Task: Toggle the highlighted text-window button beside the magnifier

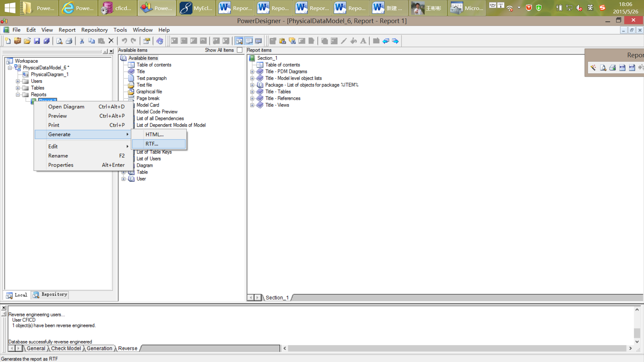Action: point(249,41)
